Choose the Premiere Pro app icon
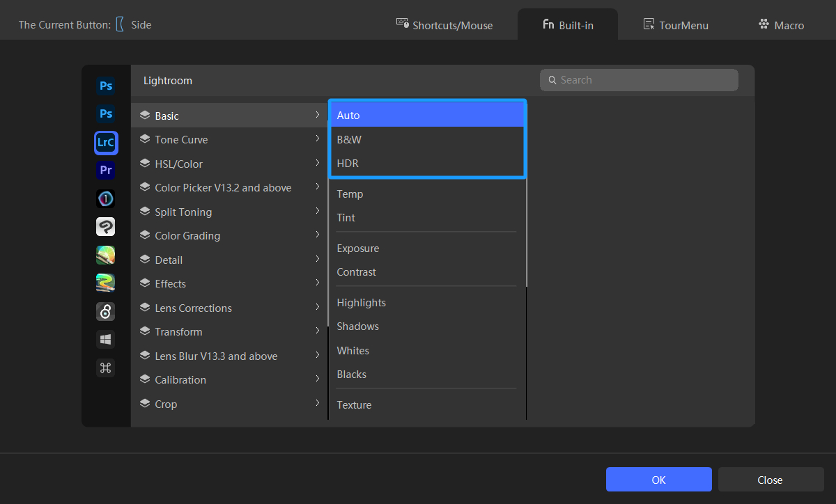 [106, 170]
